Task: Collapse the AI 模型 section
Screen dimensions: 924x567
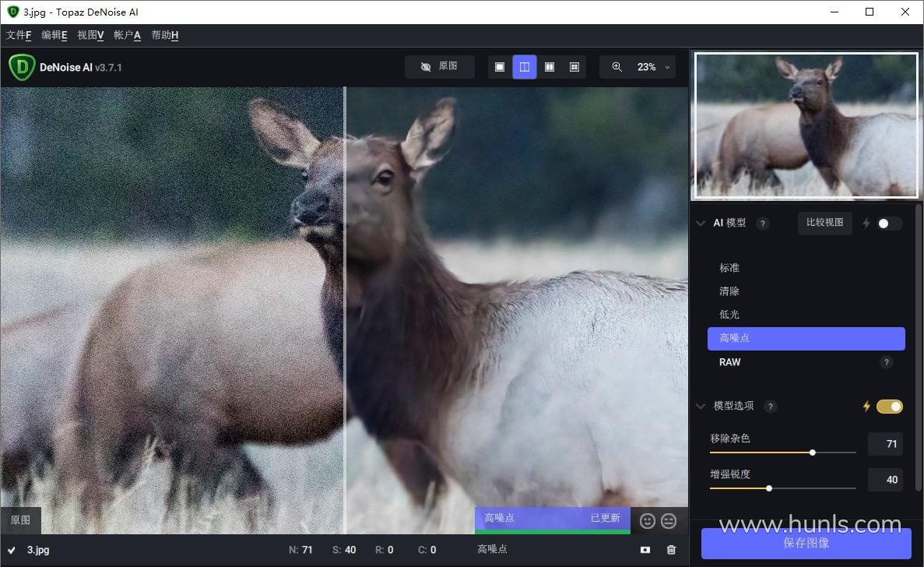Action: (x=701, y=224)
